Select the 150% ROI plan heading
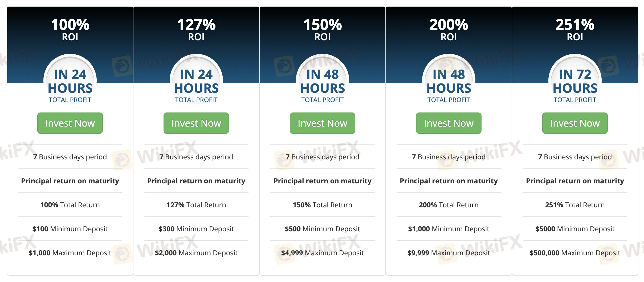This screenshot has height=282, width=644. click(x=323, y=29)
